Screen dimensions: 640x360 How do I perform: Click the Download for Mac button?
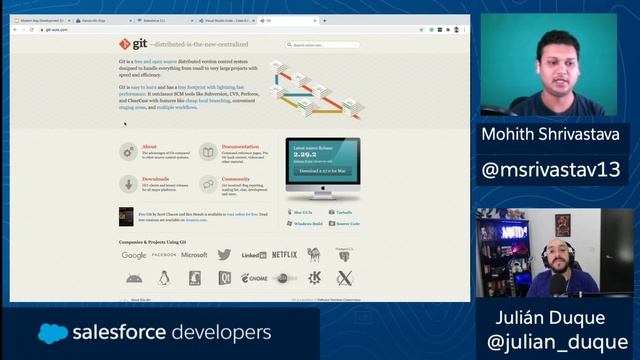tap(322, 171)
